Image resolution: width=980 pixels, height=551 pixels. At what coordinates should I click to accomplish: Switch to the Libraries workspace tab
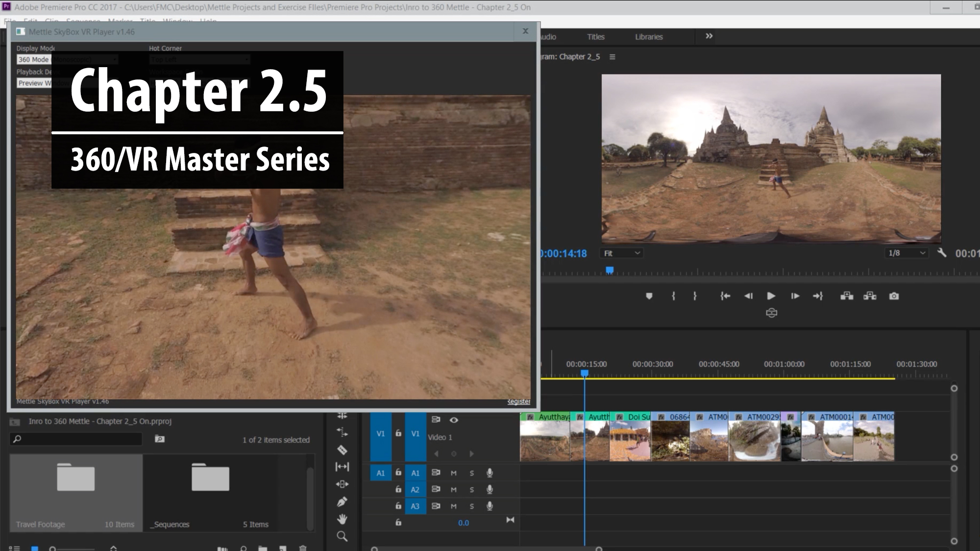(x=649, y=37)
